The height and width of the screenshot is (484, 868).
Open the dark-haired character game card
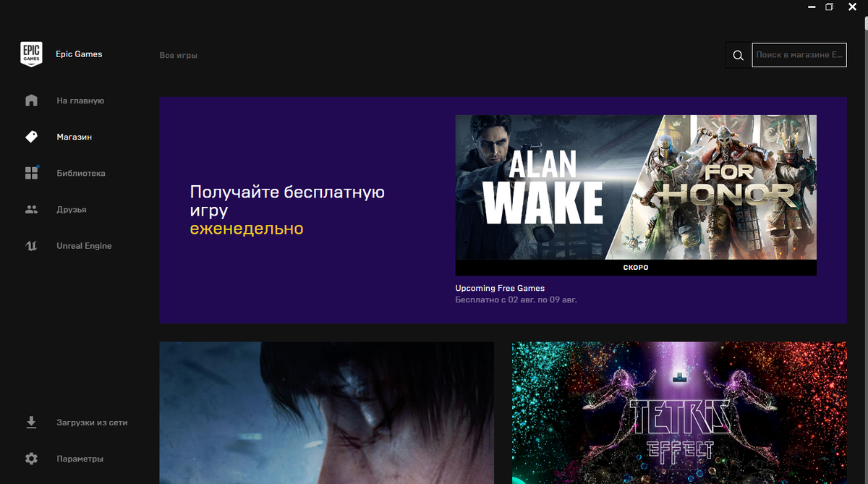click(x=326, y=413)
